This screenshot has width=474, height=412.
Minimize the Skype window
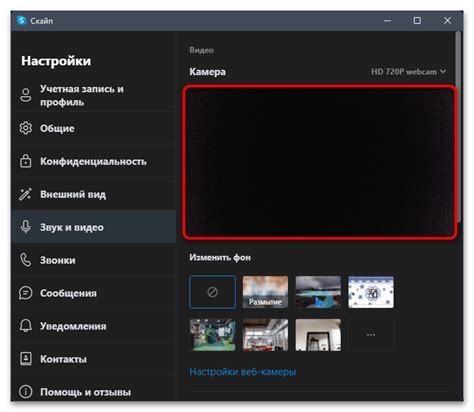pyautogui.click(x=387, y=21)
